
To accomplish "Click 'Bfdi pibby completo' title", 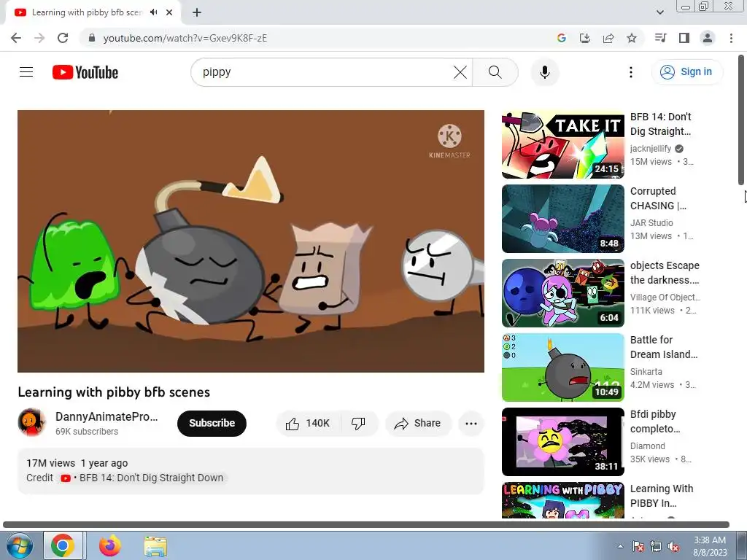I will pos(654,421).
